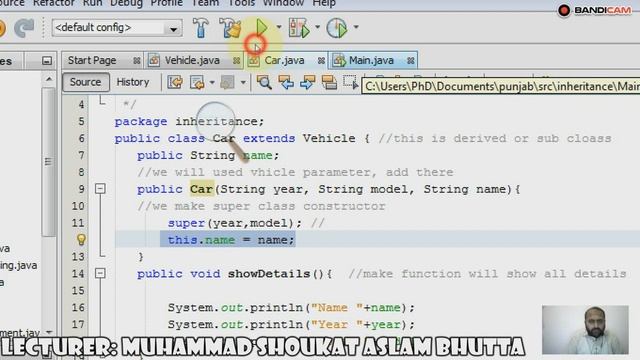
Task: Open the Debug Project dropdown arrow
Action: tap(318, 27)
